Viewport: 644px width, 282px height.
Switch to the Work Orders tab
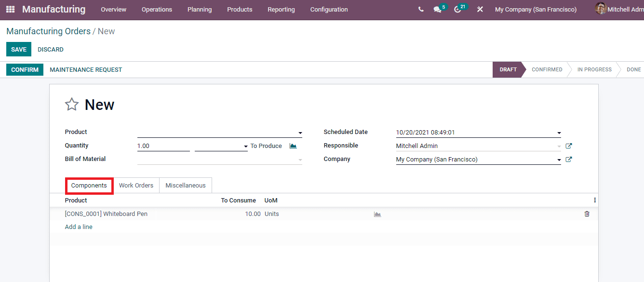point(136,185)
